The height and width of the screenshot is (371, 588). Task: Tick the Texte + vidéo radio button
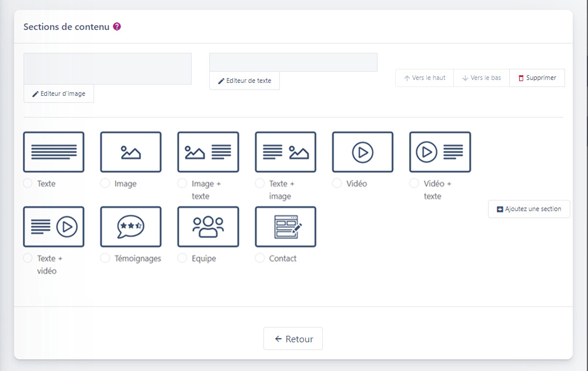[x=28, y=258]
